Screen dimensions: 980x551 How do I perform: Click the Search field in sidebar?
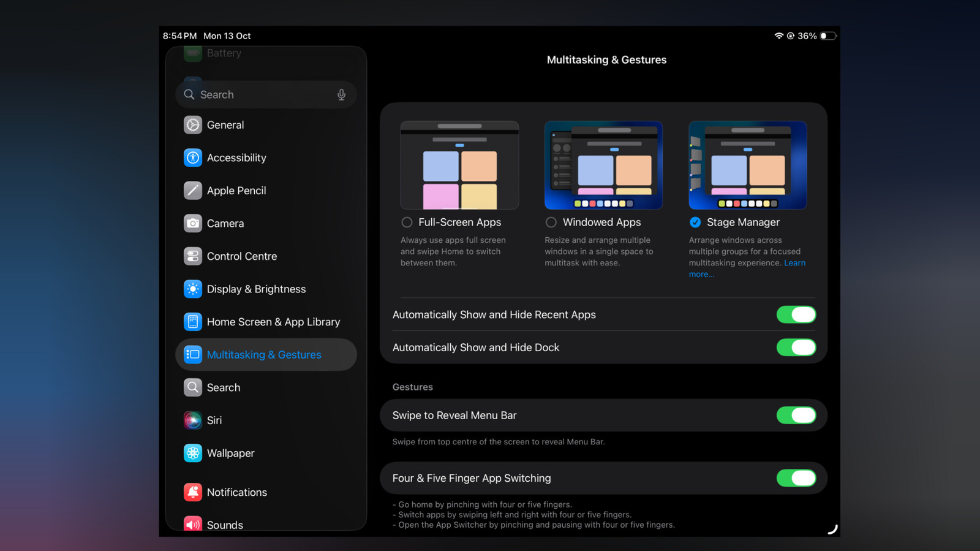tap(263, 95)
